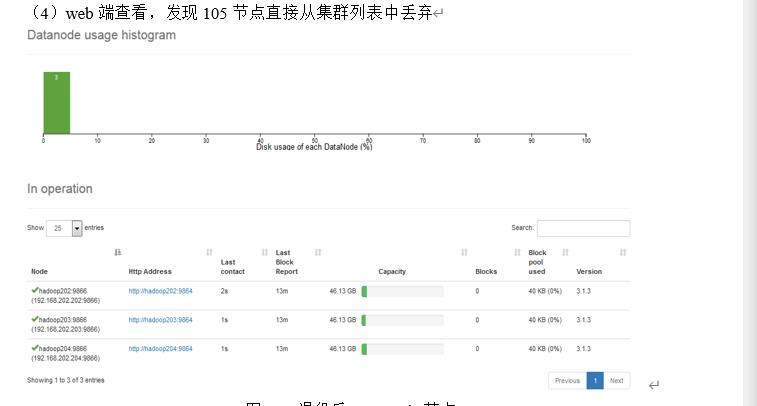The height and width of the screenshot is (406, 757).
Task: Click the Node column sort icon
Action: 118,251
